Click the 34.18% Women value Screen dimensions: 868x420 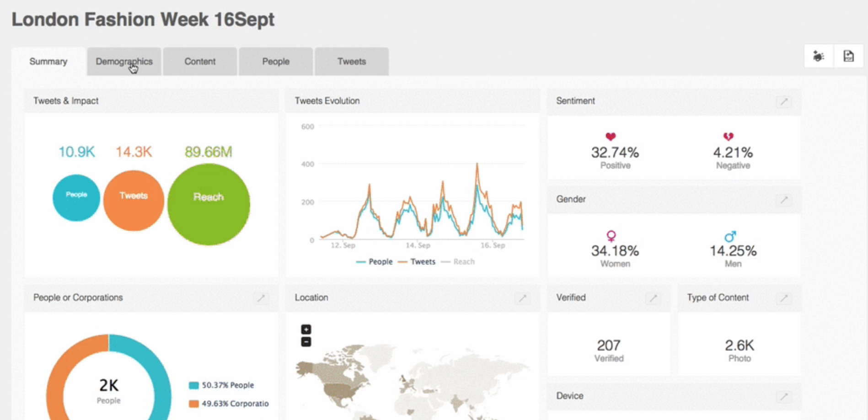615,251
